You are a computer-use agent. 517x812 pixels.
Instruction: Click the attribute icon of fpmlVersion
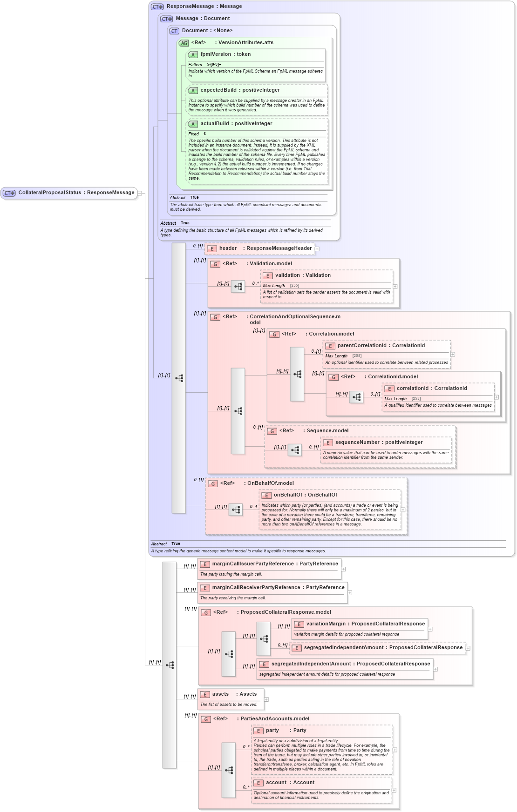193,54
